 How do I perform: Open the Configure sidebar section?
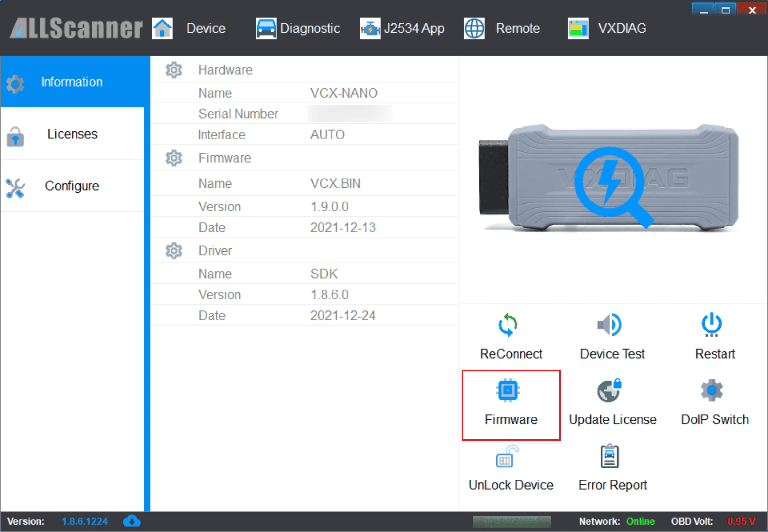72,186
